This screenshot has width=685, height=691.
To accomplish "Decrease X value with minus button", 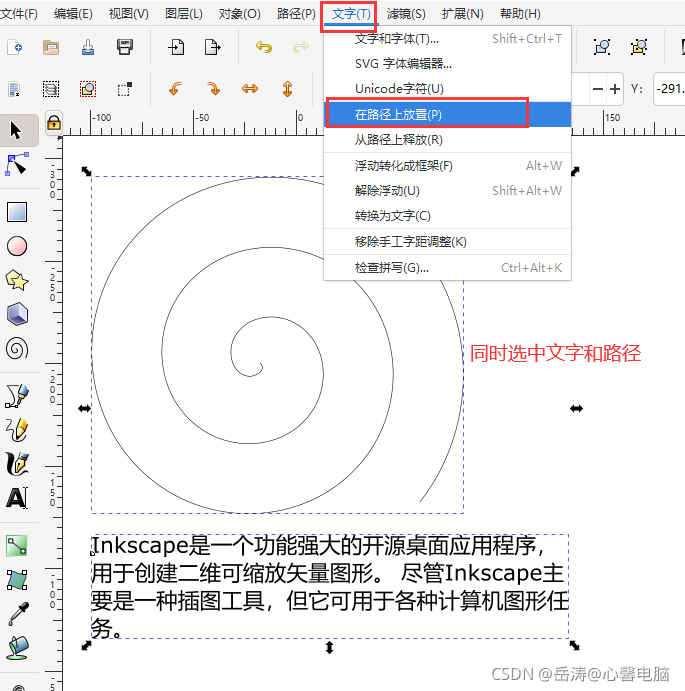I will (598, 89).
